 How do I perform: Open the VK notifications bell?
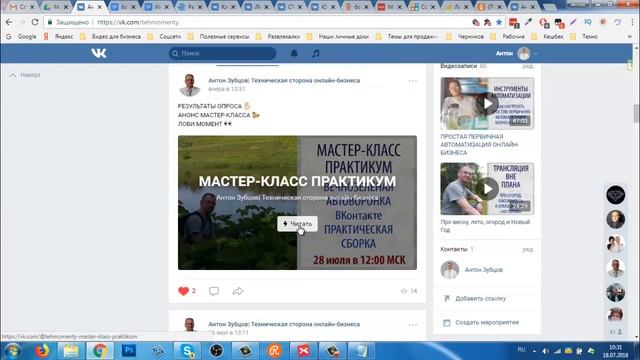(x=294, y=53)
